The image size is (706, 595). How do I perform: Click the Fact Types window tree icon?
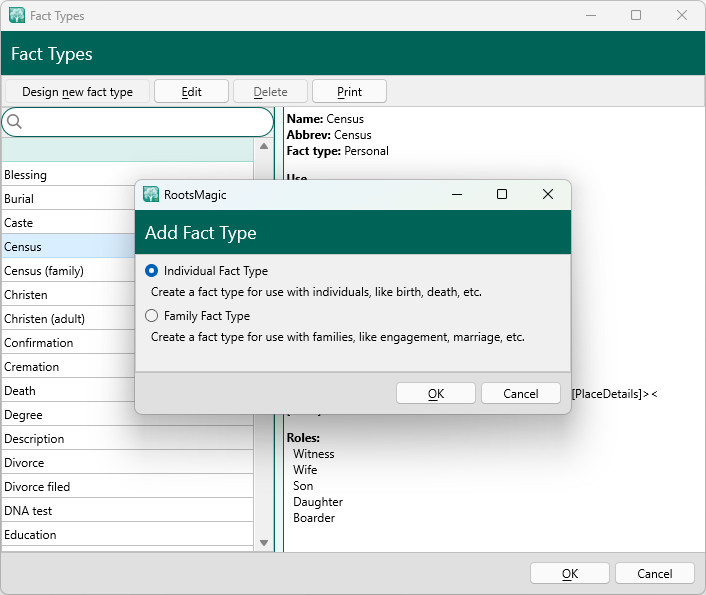click(x=17, y=15)
